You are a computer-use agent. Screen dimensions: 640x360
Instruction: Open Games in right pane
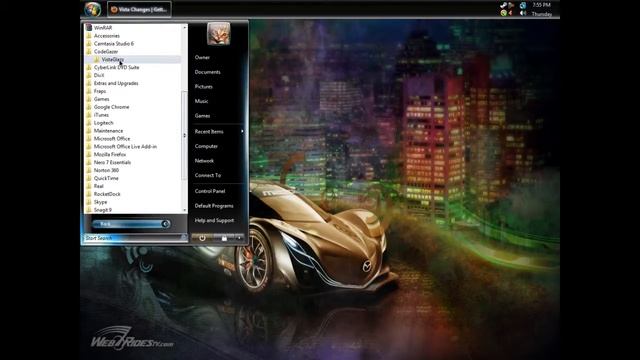(x=202, y=116)
